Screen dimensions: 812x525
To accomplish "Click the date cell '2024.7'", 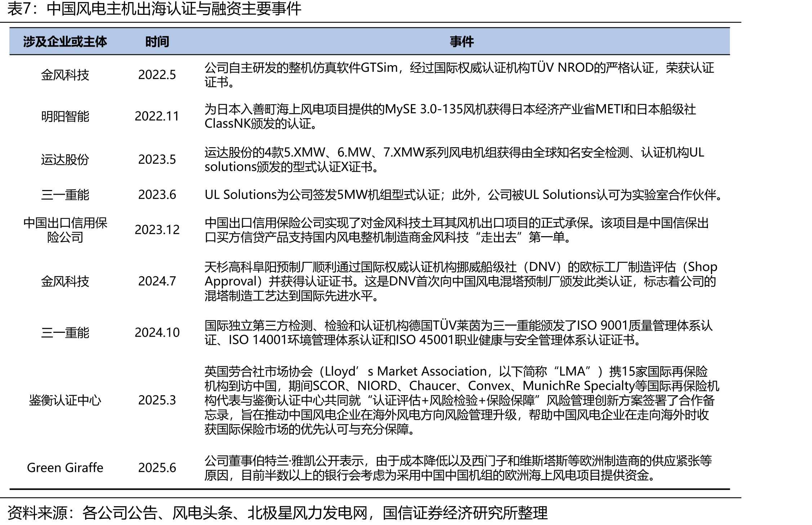I will [x=157, y=281].
